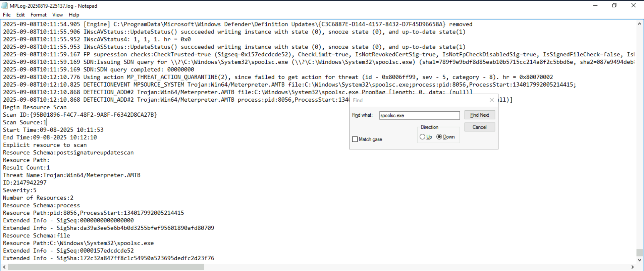Click the IWscAVStatus4 log line
The image size is (644, 271).
pos(97,39)
